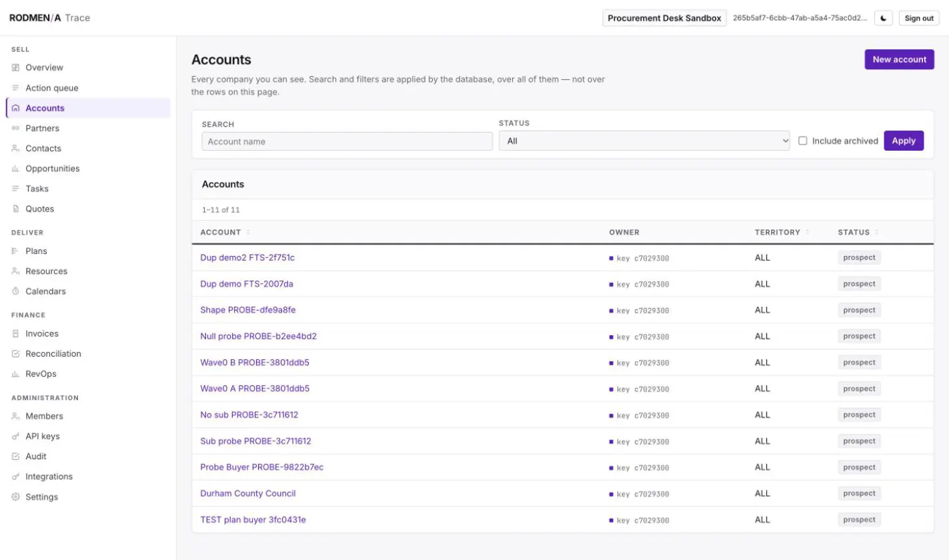Enable the Include archived checkbox
The image size is (949, 560).
(x=803, y=140)
